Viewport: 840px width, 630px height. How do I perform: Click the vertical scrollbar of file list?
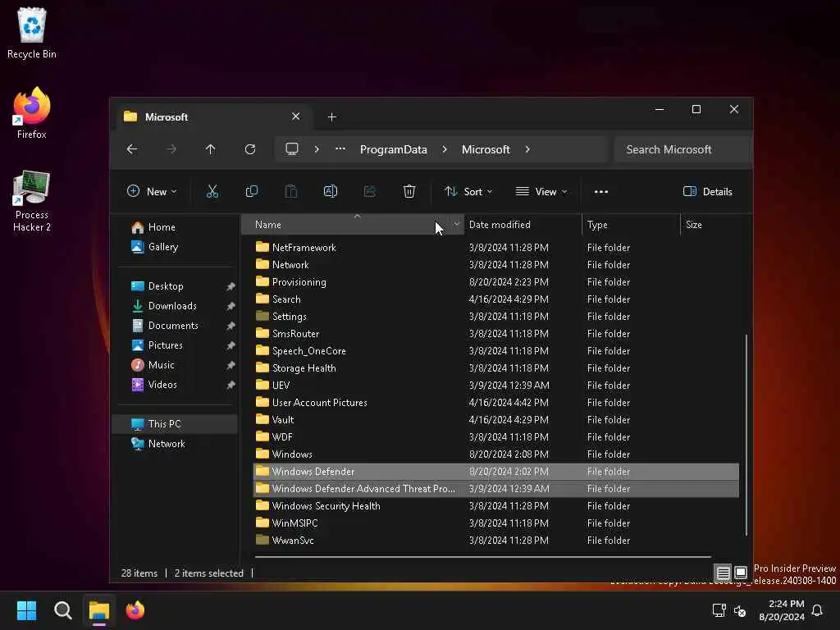[746, 435]
